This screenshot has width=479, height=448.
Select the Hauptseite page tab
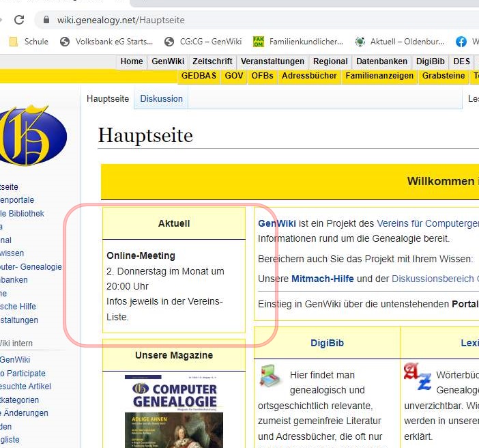tap(108, 99)
